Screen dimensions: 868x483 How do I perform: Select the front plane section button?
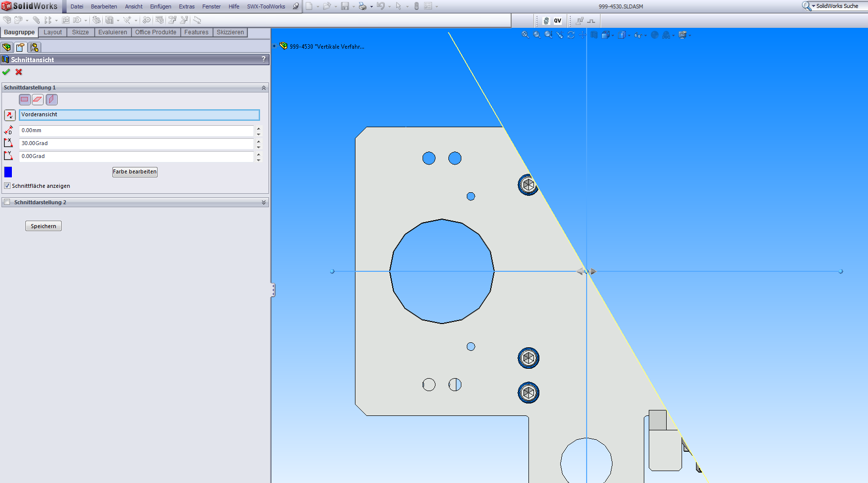[24, 99]
